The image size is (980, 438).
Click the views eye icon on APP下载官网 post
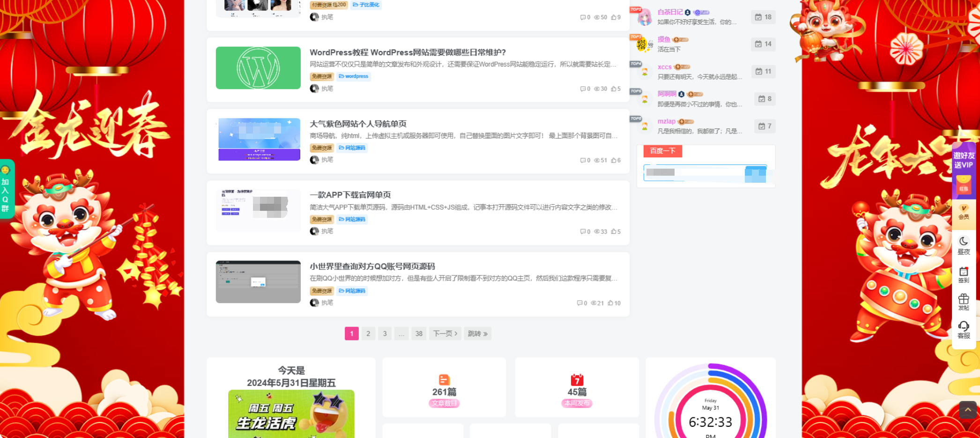[x=597, y=231]
